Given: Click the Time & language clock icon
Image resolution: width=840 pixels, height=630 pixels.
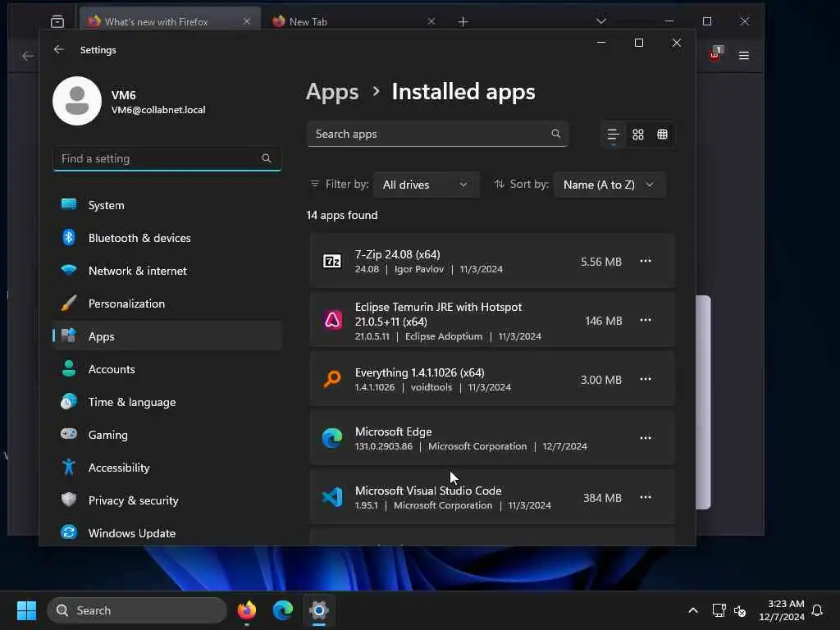Looking at the screenshot, I should (69, 401).
